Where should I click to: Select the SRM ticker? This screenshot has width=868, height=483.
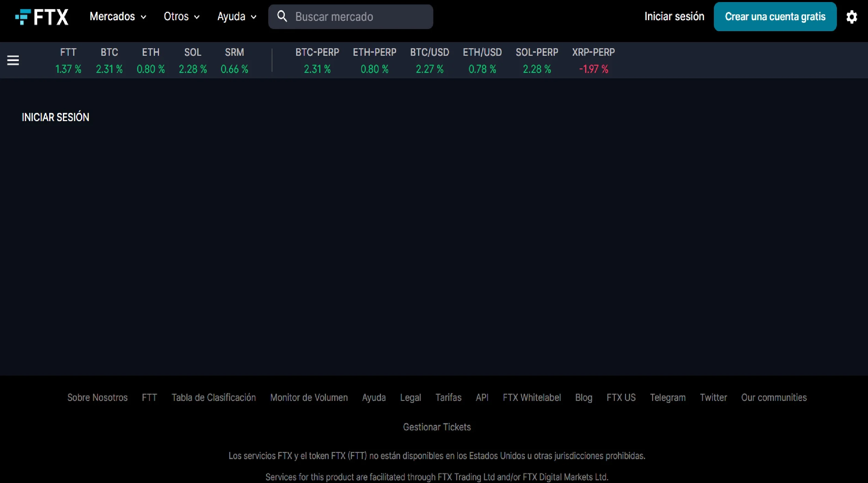tap(234, 61)
